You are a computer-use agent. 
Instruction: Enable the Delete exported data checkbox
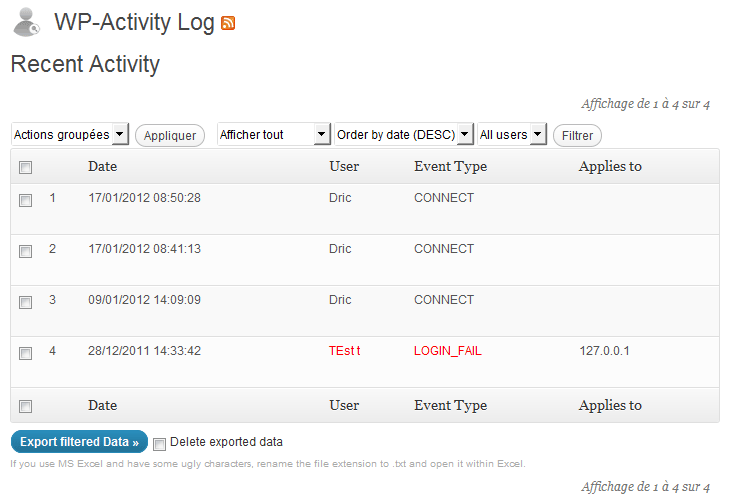159,444
